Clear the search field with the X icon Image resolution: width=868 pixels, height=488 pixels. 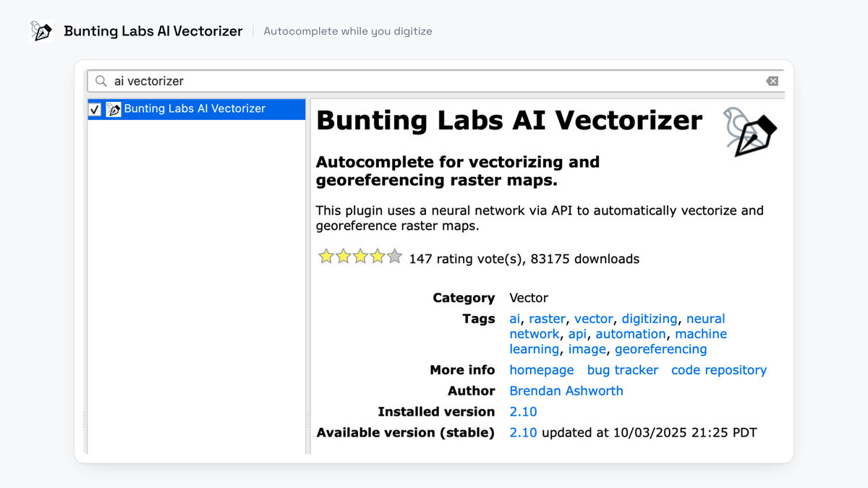point(773,81)
